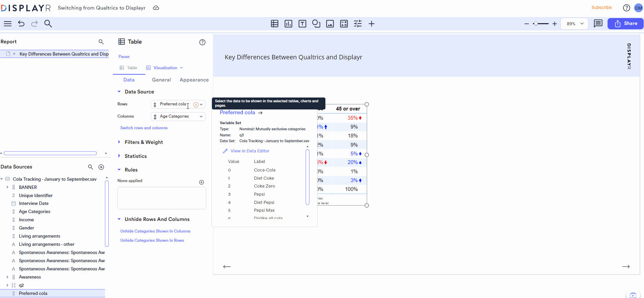644x298 pixels.
Task: Zoom out with the minus icon
Action: point(526,24)
